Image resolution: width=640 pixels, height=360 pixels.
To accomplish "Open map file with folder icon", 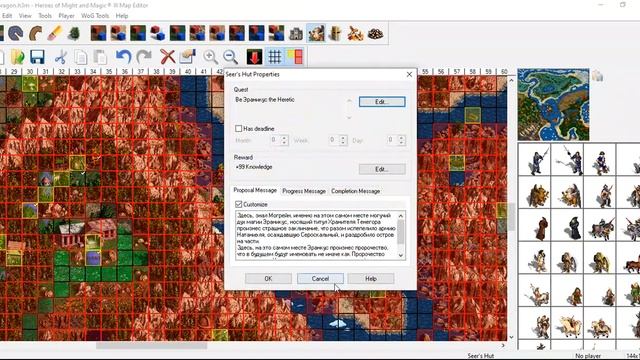I will pos(17,57).
